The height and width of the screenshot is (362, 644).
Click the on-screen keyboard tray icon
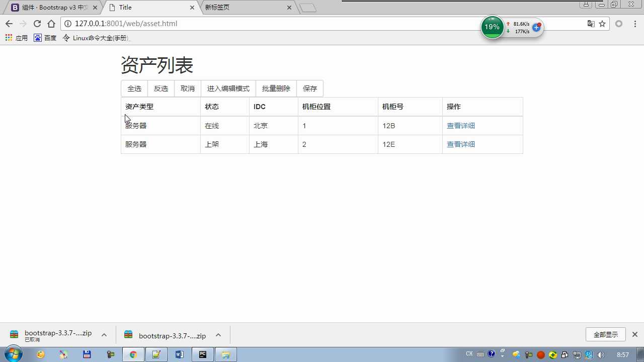480,354
